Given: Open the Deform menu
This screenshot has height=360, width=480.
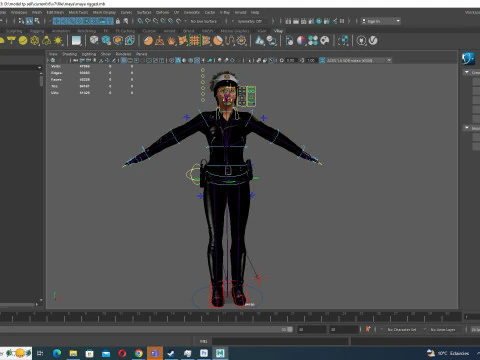Looking at the screenshot, I should click(x=162, y=12).
